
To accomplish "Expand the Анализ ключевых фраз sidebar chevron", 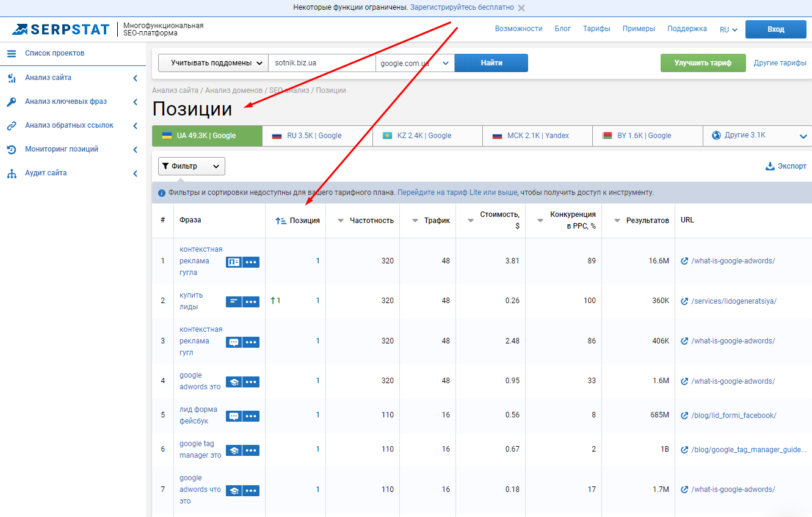I will point(135,102).
